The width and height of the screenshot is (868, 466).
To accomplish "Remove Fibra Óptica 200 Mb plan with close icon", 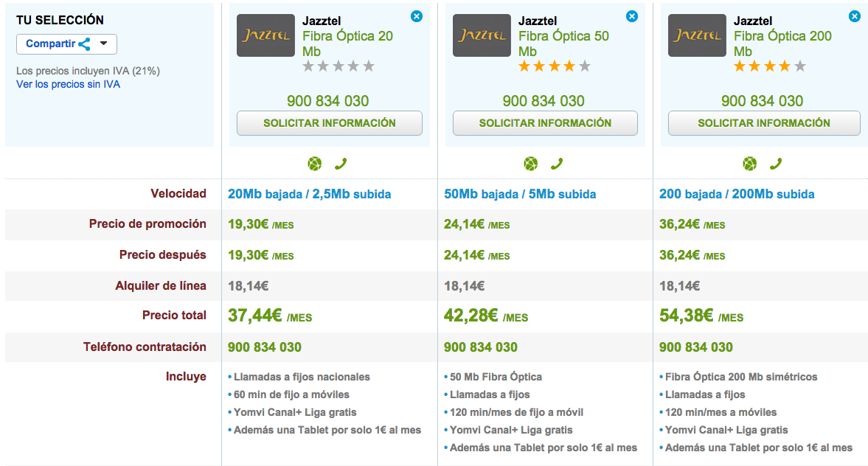I will coord(854,16).
